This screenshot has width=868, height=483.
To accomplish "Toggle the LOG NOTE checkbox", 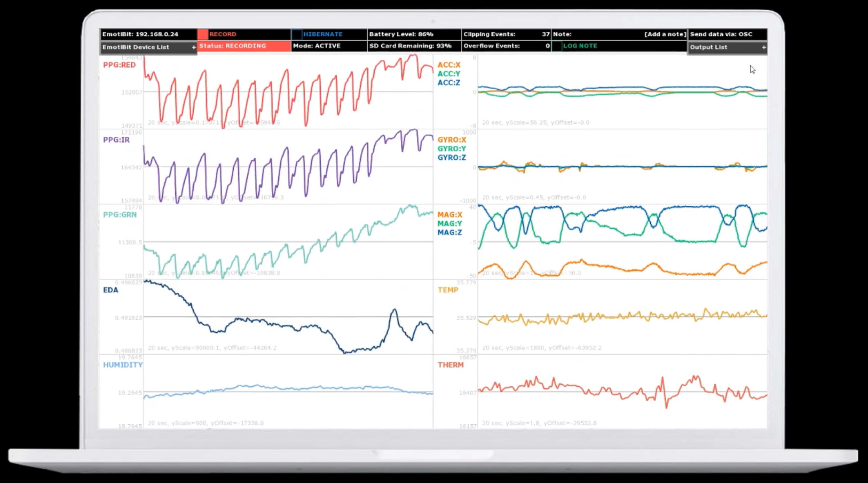I will (557, 46).
